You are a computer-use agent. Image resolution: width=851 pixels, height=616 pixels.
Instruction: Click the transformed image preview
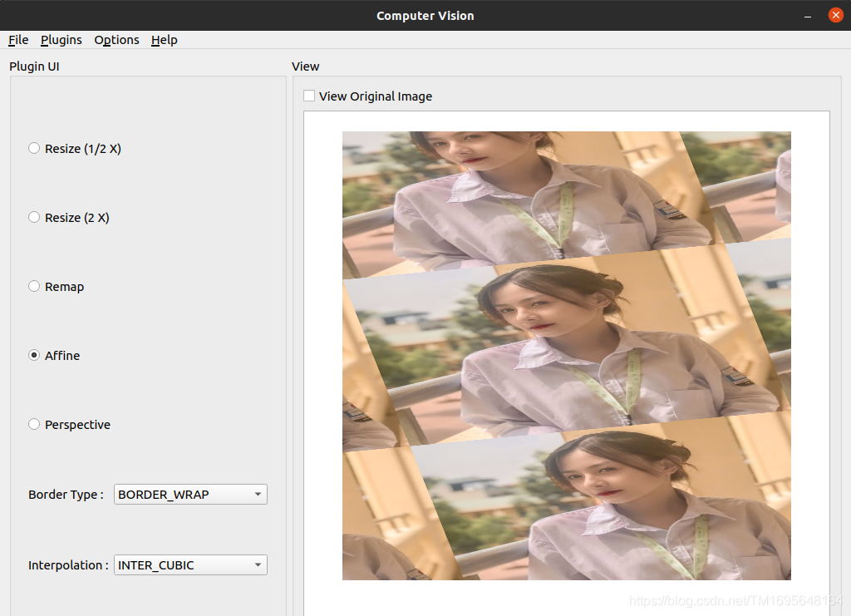pyautogui.click(x=566, y=356)
